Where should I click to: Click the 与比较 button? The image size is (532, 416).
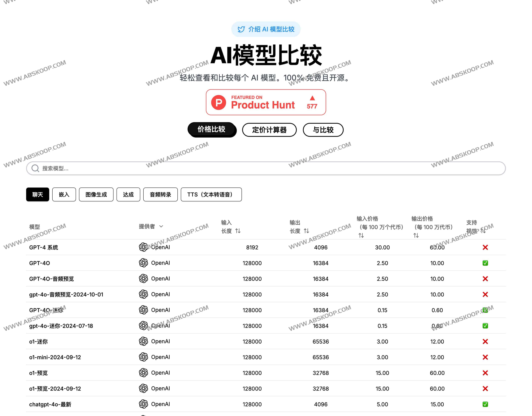pos(323,130)
